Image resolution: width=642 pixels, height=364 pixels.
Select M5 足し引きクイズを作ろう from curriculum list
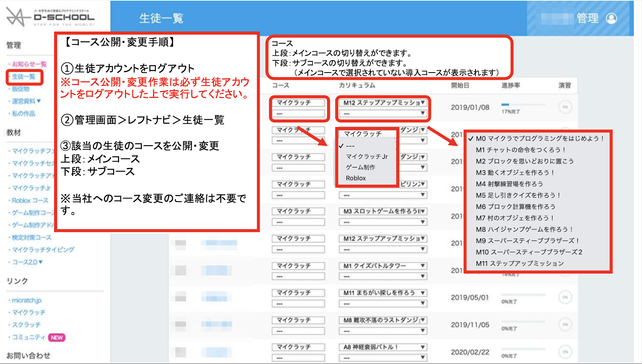(x=518, y=195)
